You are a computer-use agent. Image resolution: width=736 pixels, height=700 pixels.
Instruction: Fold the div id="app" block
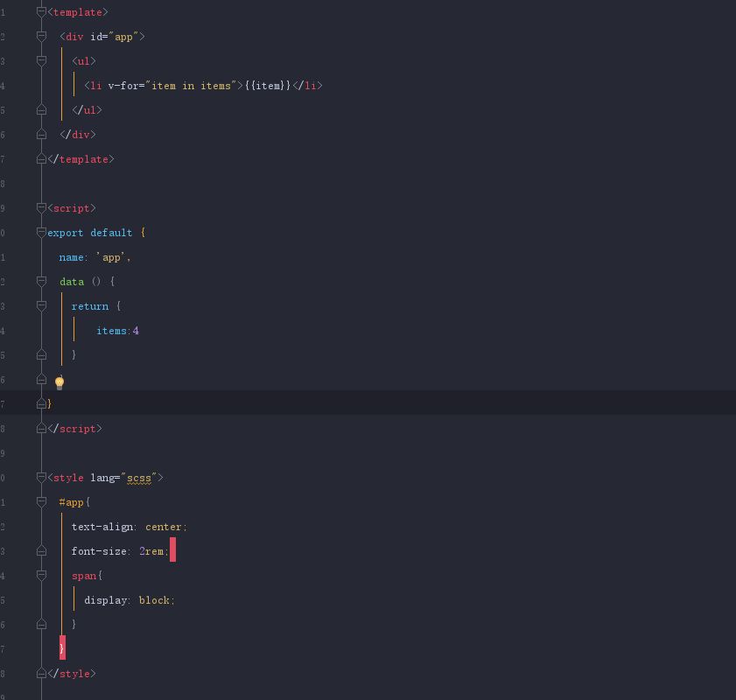point(41,37)
